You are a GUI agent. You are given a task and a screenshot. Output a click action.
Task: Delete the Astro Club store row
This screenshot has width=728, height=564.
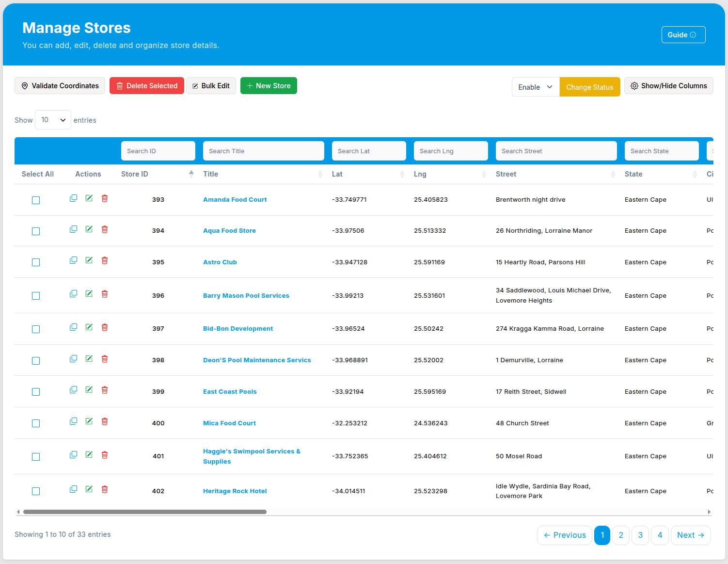coord(105,260)
